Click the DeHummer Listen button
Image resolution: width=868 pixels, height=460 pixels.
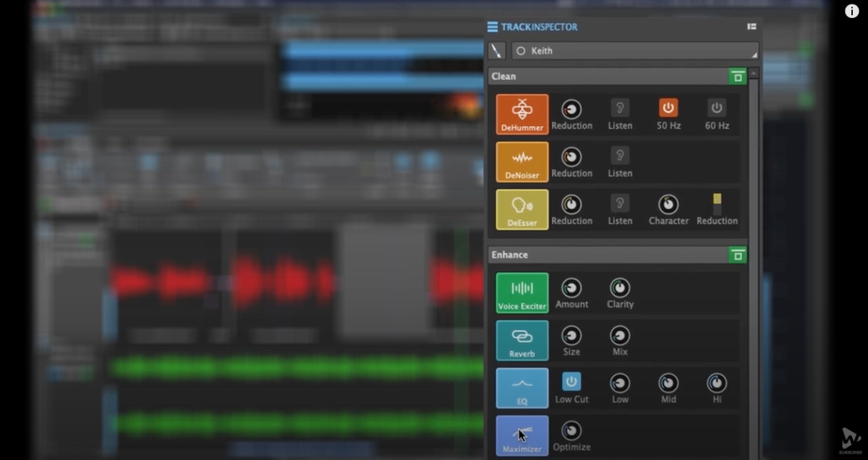[620, 108]
